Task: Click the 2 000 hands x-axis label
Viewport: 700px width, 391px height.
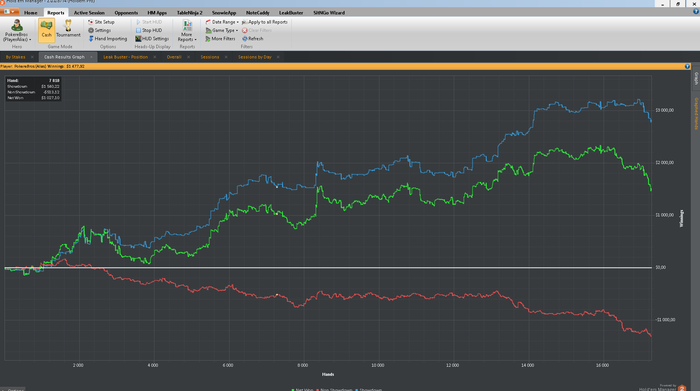Action: click(x=78, y=365)
